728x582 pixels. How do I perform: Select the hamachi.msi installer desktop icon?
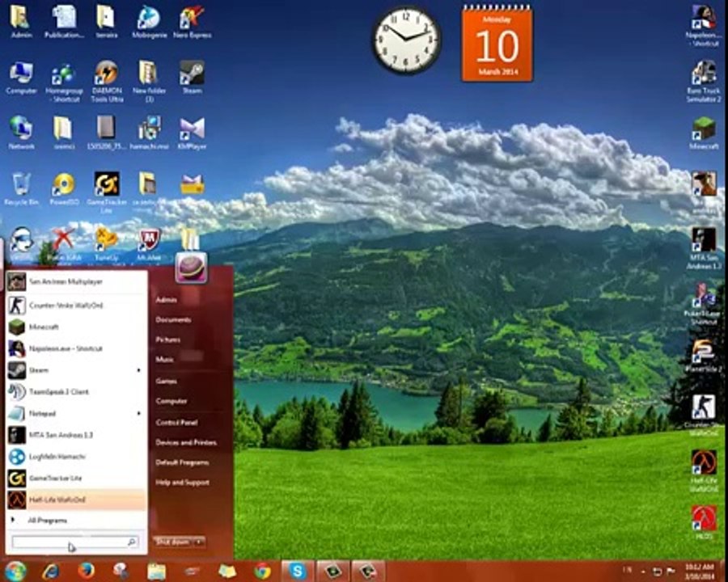pos(149,133)
